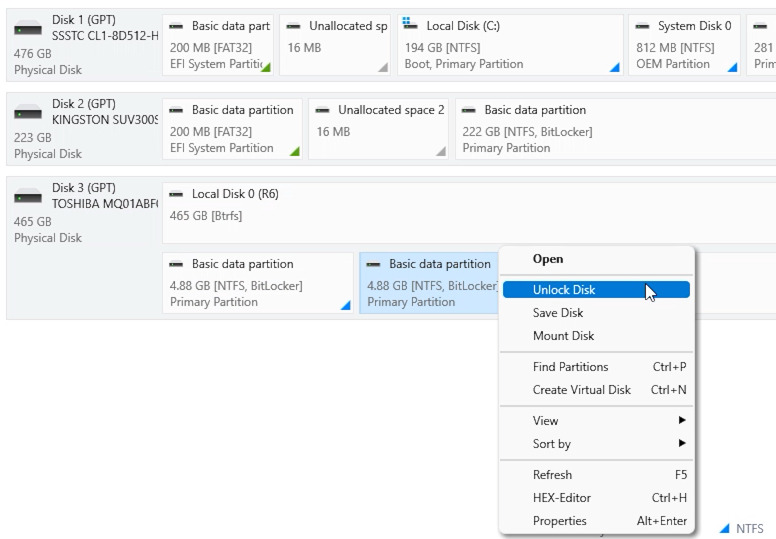The width and height of the screenshot is (776, 539).
Task: Open Properties from context menu
Action: (x=596, y=521)
